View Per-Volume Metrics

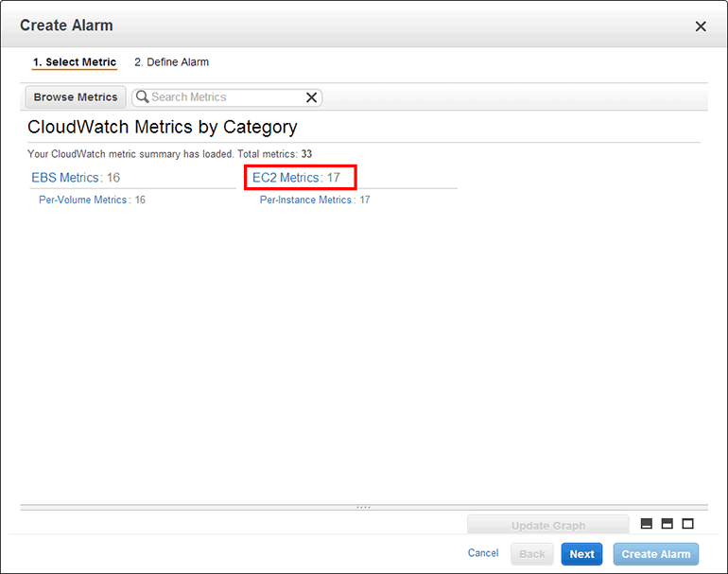82,200
